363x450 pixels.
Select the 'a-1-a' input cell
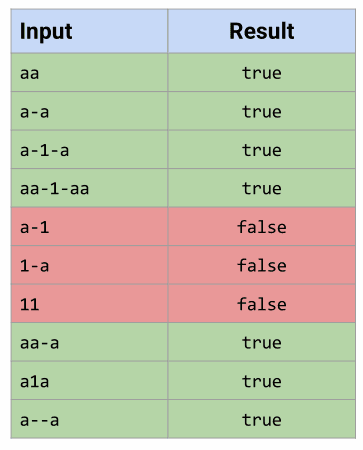89,150
